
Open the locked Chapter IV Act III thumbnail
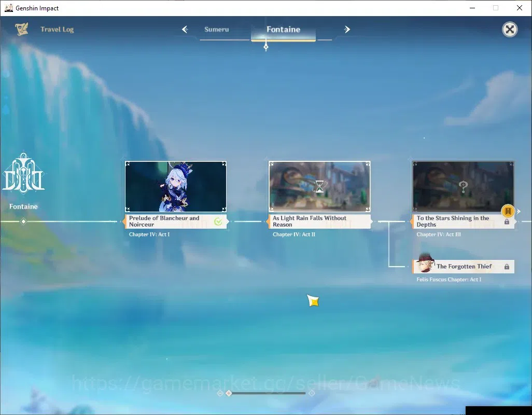463,187
